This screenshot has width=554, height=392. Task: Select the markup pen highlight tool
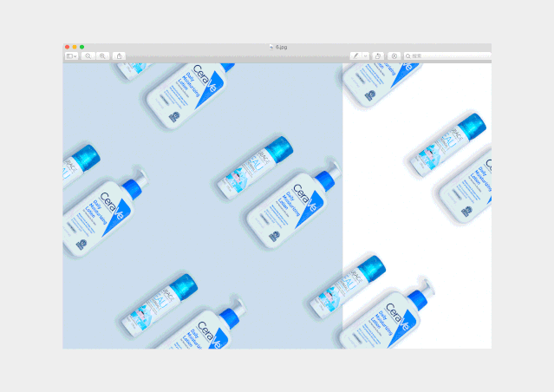point(355,56)
